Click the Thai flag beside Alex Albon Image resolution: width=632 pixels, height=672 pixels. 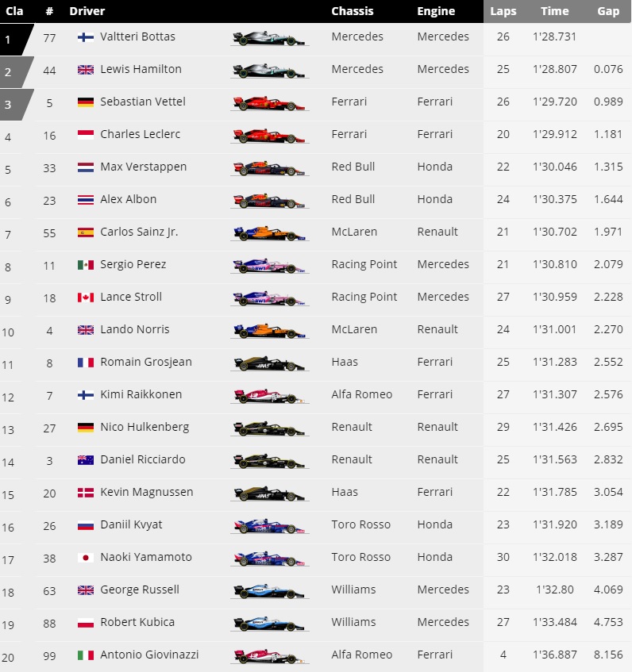click(86, 200)
